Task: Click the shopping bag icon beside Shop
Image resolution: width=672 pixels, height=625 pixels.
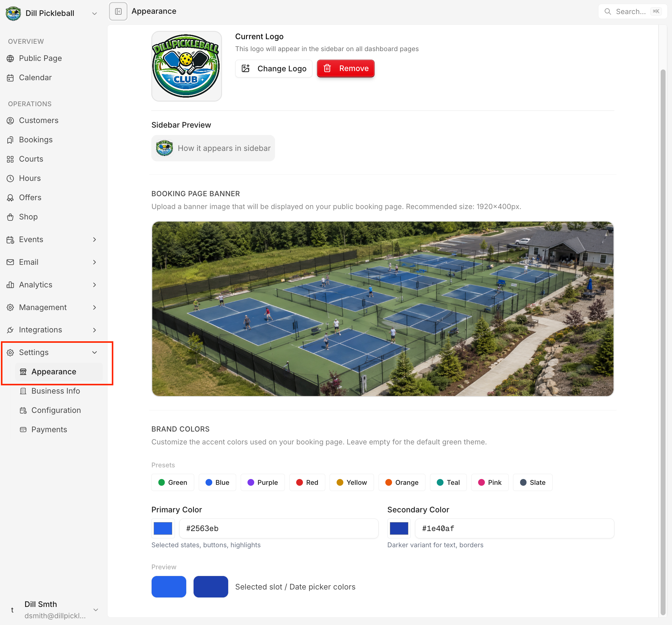Action: coord(10,217)
